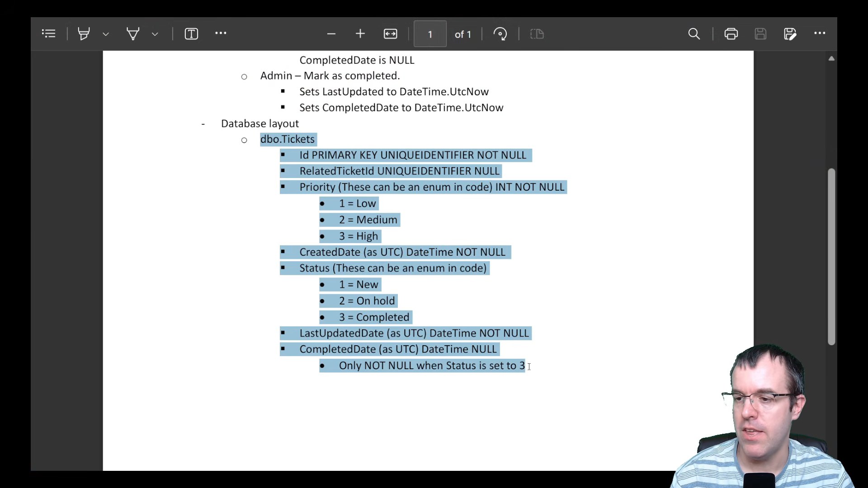The height and width of the screenshot is (488, 868).
Task: Click 'Sets LastUpdated to DateTime.UtcNow' line
Action: click(x=394, y=92)
